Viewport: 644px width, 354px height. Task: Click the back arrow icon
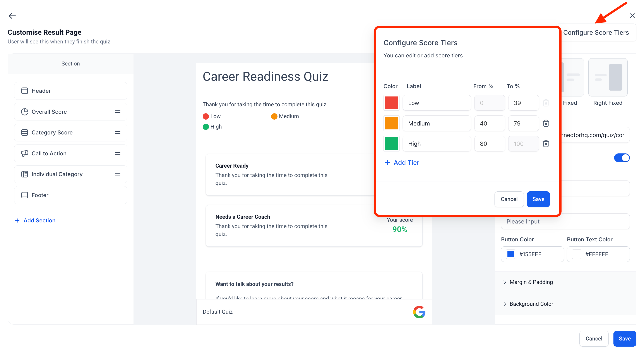point(12,15)
